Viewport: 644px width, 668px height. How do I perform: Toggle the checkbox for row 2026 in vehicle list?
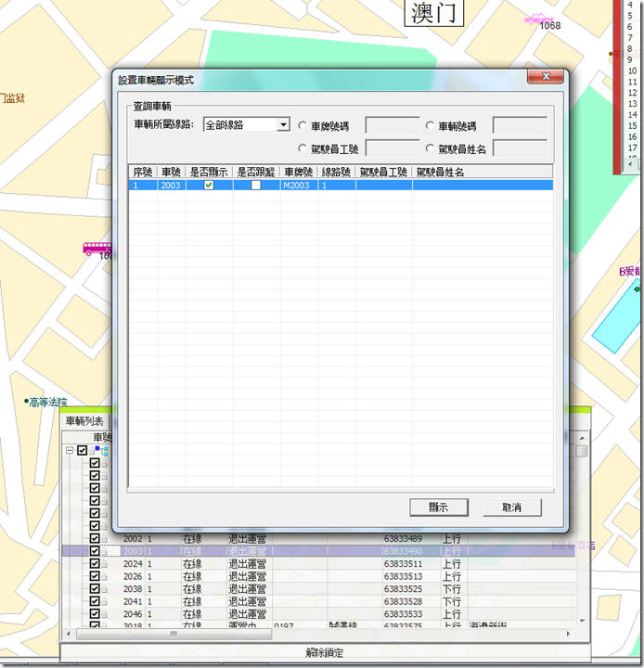click(x=95, y=576)
